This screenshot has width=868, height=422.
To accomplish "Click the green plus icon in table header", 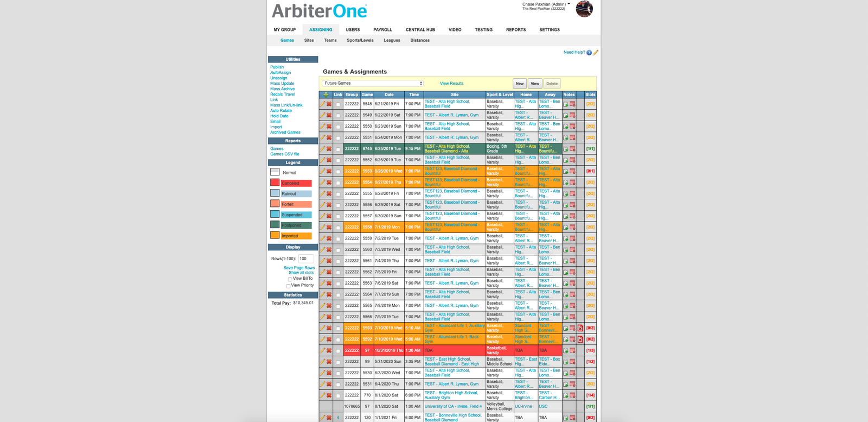I will coord(325,95).
